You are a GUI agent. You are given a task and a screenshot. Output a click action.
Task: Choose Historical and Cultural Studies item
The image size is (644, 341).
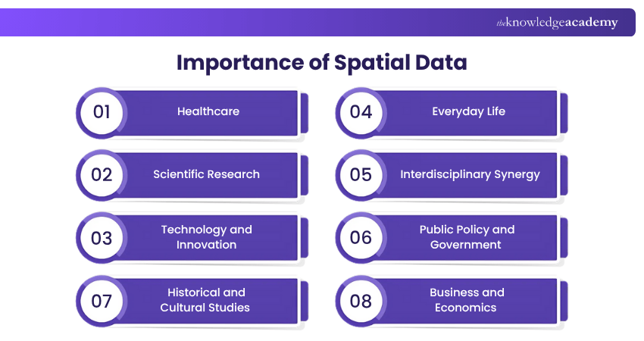coord(205,300)
